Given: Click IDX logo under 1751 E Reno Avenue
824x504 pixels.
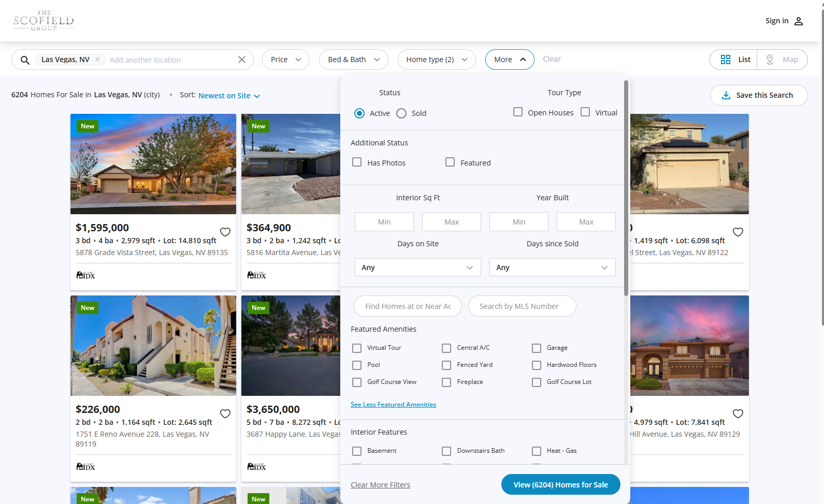Looking at the screenshot, I should (x=86, y=466).
